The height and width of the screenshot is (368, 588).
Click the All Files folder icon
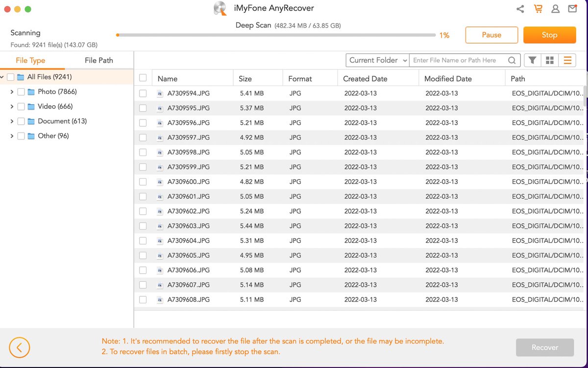click(x=21, y=77)
